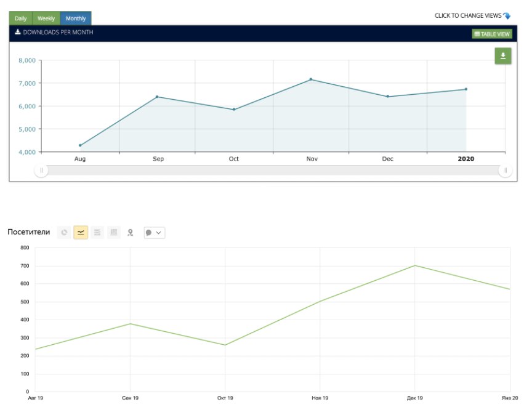
Task: Select the bar columns chart icon
Action: pos(113,232)
